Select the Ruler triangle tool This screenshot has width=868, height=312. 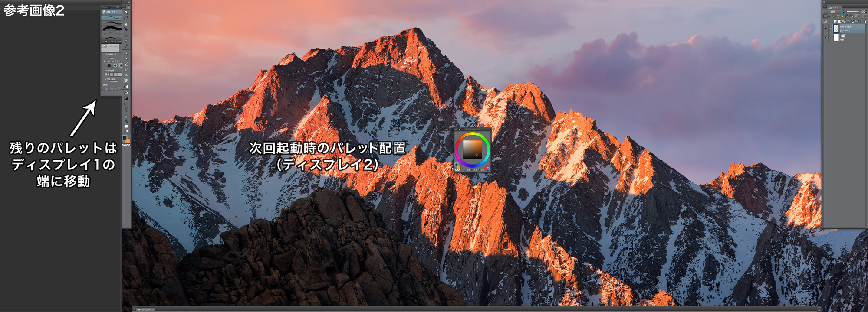click(126, 115)
